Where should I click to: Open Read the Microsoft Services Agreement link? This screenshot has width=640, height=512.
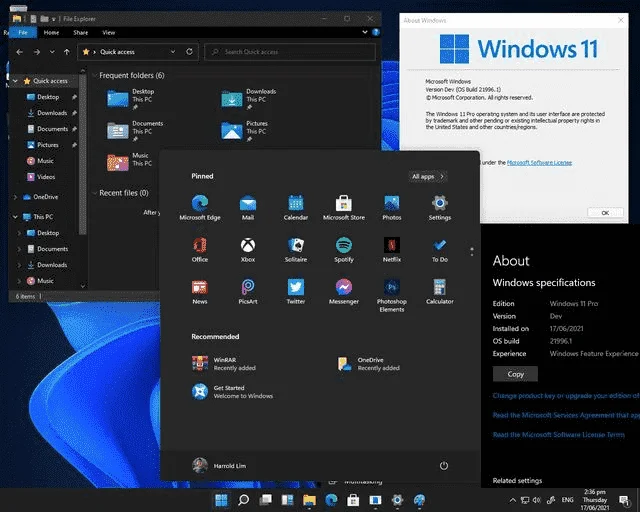pos(566,415)
